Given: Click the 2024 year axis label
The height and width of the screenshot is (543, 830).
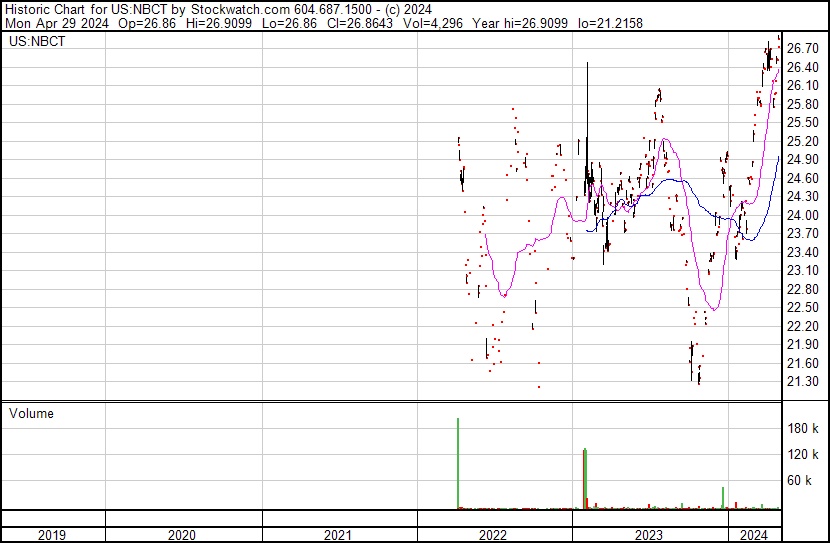Looking at the screenshot, I should point(754,535).
